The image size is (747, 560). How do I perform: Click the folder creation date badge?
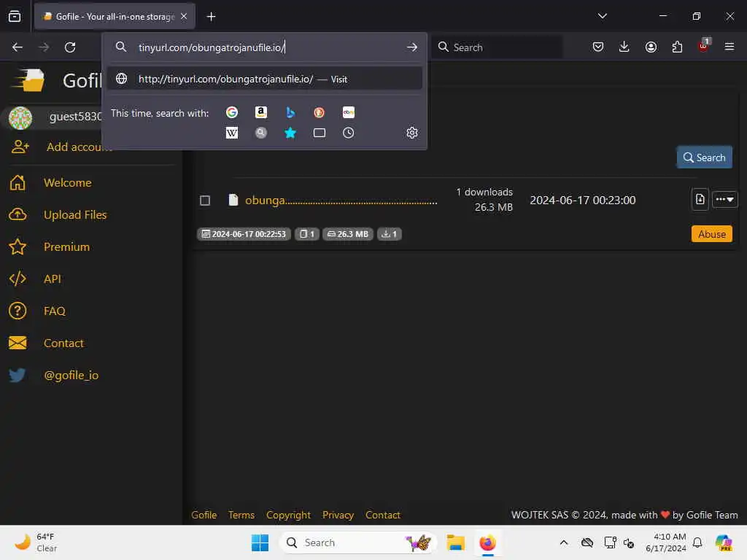pos(244,234)
